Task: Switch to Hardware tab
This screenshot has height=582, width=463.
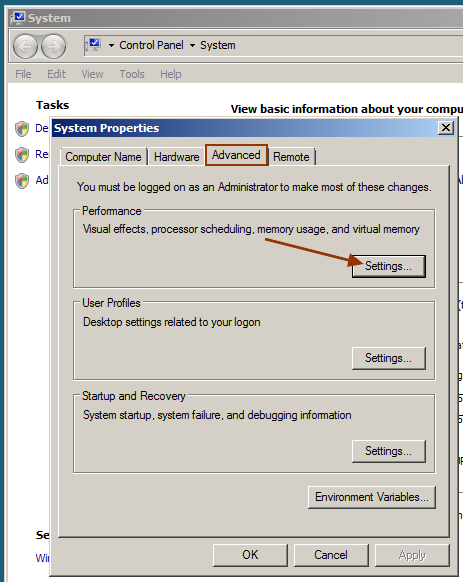Action: point(177,157)
